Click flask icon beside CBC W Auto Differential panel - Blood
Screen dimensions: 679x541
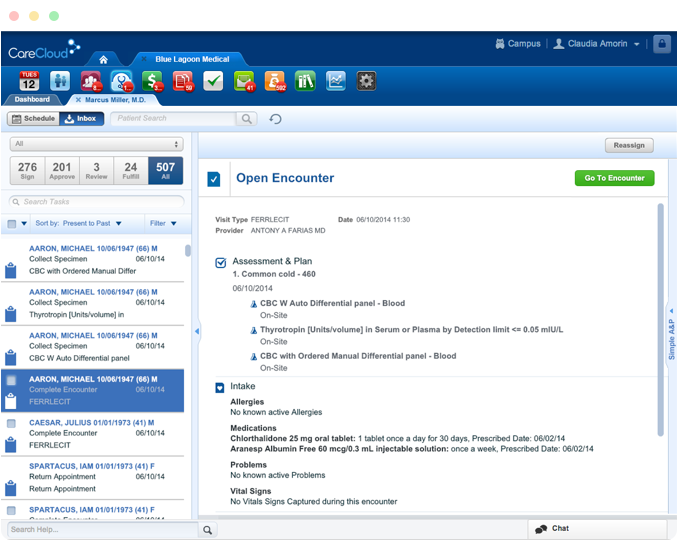254,304
